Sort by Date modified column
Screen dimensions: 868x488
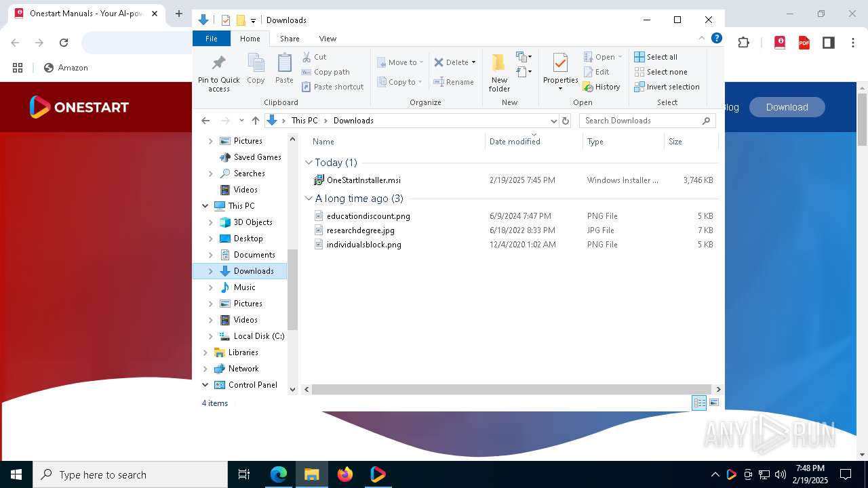(534, 142)
